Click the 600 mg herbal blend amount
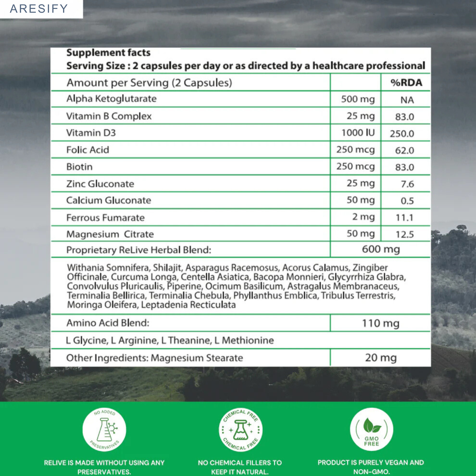Screen dimensions: 476x476 click(381, 249)
